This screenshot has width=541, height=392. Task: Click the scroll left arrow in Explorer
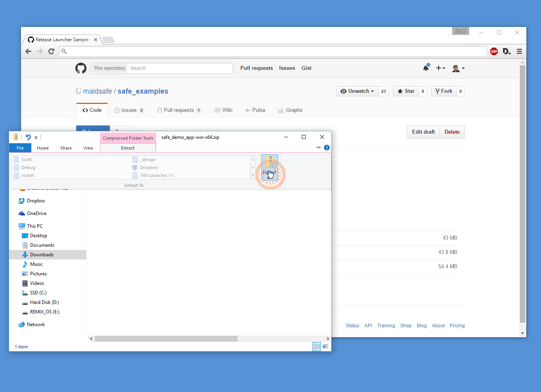[91, 339]
